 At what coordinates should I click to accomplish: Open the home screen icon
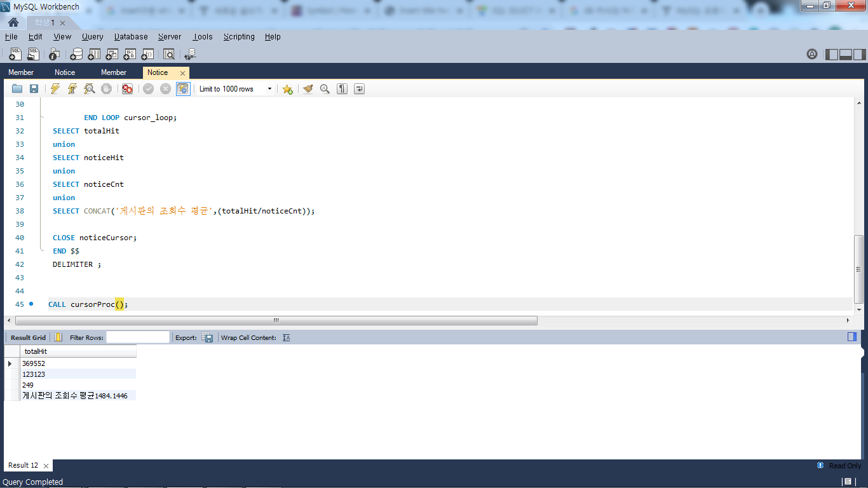pos(13,22)
